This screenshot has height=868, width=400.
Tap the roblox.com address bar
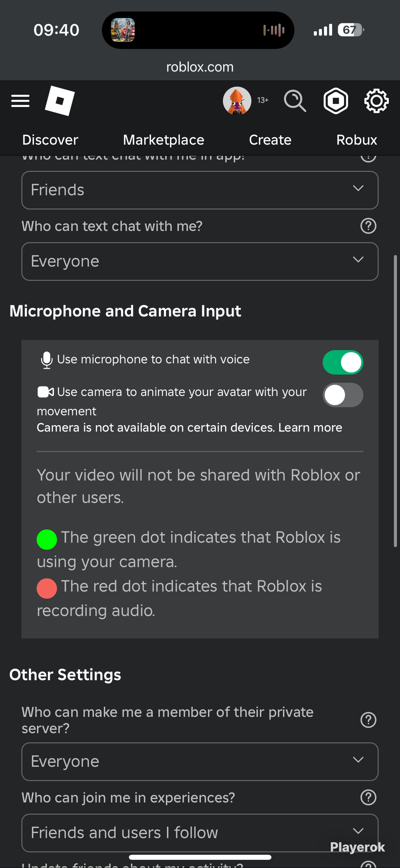pos(200,67)
